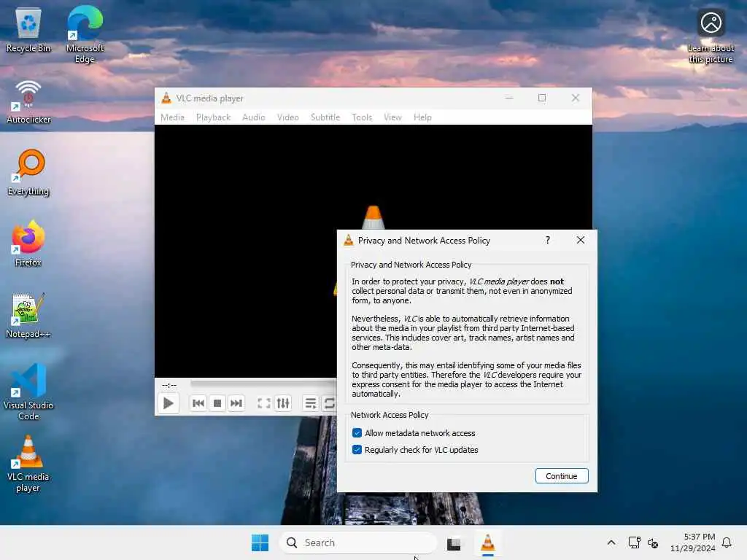Open the clock showing 5:37 PM
The image size is (747, 560).
[693, 542]
